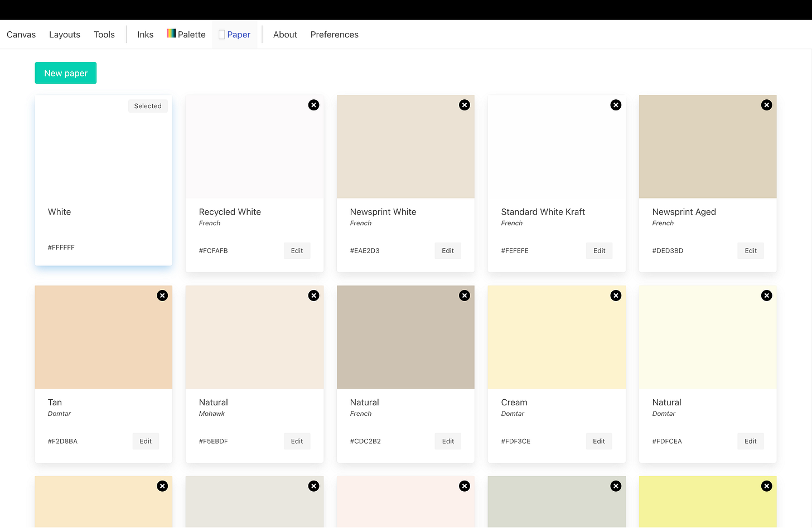Edit the Cream paper
Viewport: 812px width, 528px height.
click(x=599, y=442)
